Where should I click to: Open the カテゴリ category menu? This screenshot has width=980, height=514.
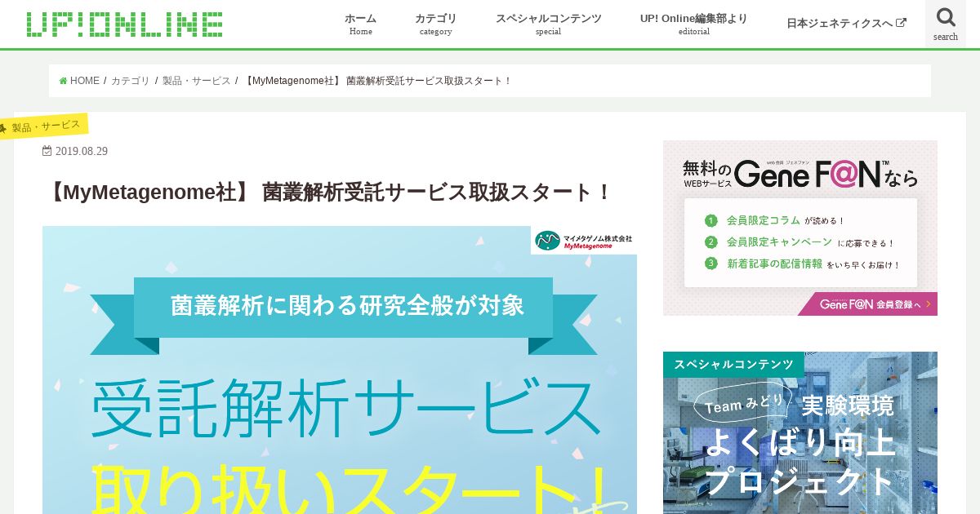click(x=435, y=24)
